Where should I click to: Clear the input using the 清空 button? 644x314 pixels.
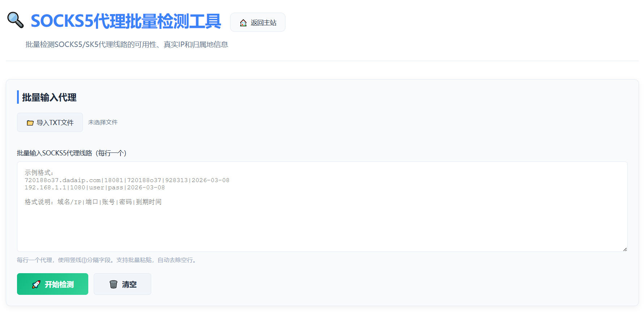click(122, 284)
